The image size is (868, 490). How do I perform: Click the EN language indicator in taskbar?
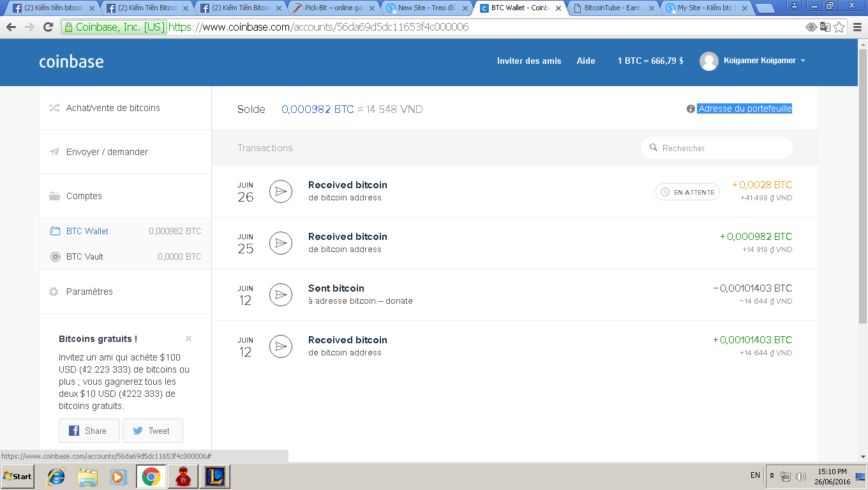[755, 475]
